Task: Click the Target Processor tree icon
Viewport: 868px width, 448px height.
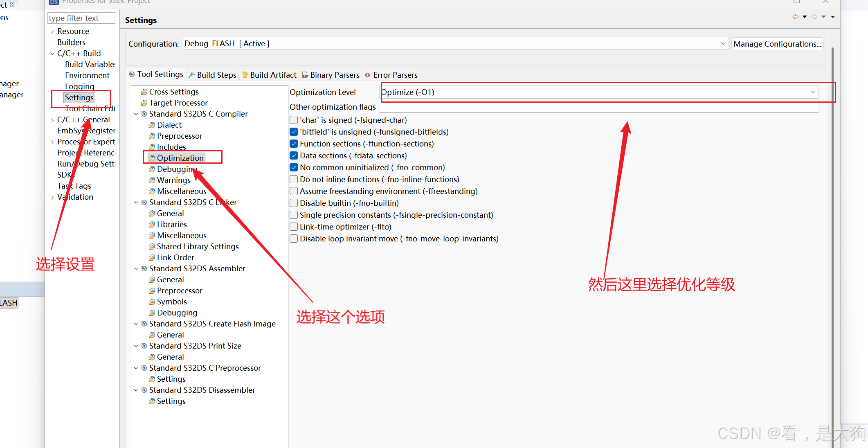Action: (x=144, y=103)
